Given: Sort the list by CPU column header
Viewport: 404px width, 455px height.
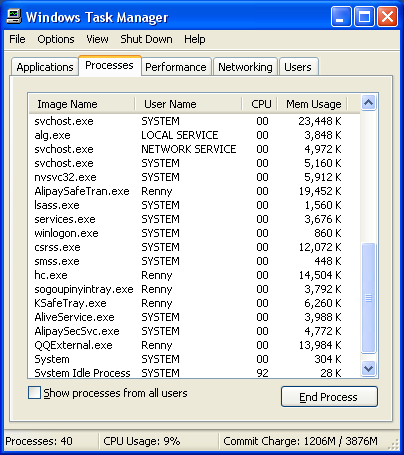Looking at the screenshot, I should [x=261, y=104].
